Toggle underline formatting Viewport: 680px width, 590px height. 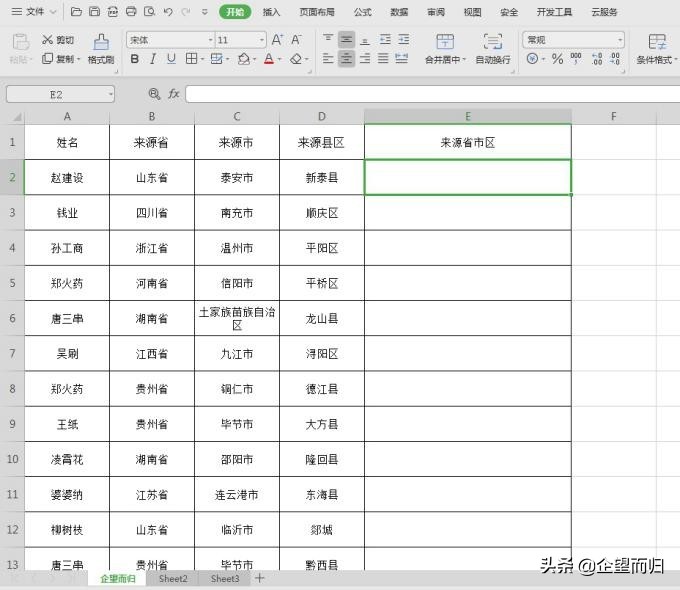(x=171, y=59)
